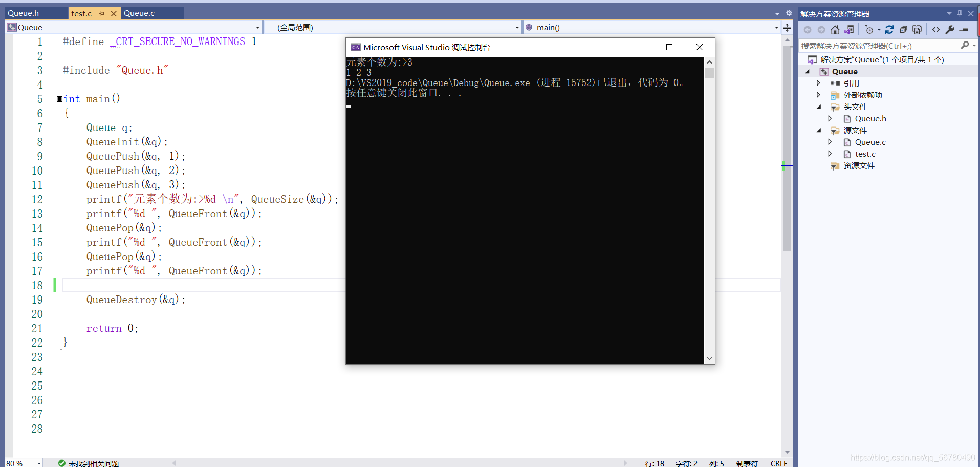Click the tab settings gear icon
Screen dimensions: 980x467
(x=789, y=13)
